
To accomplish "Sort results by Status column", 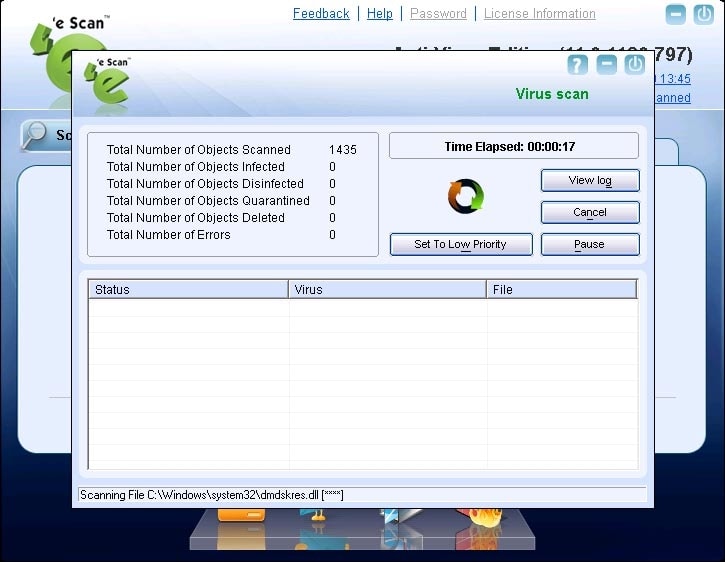I will point(188,290).
